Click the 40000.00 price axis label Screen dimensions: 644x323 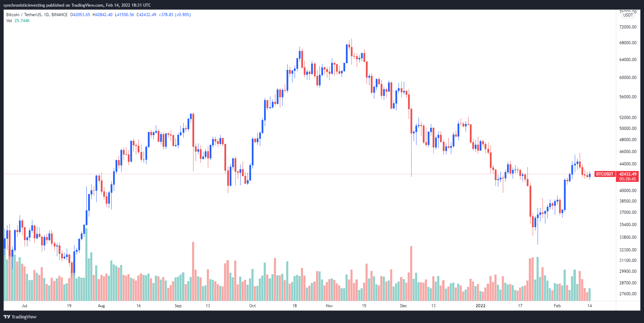pos(628,191)
